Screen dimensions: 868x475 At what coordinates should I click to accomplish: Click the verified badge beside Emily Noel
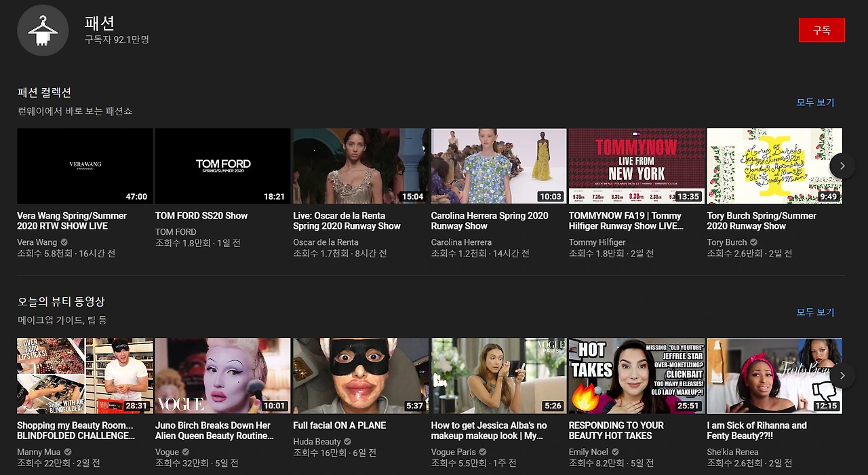(x=616, y=452)
